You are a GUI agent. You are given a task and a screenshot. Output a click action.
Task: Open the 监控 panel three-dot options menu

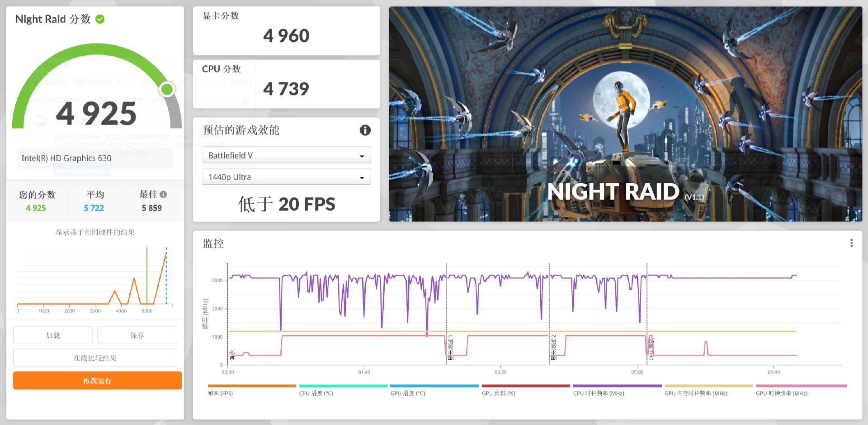click(851, 243)
